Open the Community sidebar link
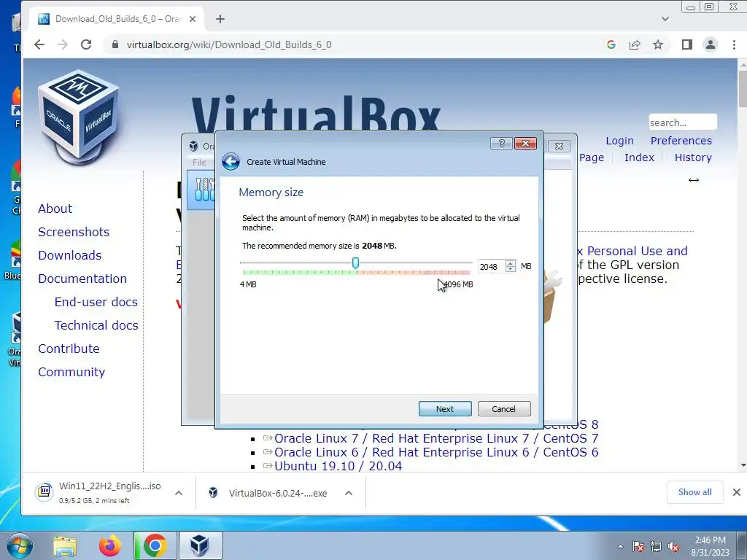Screen dimensions: 747x560 coord(71,372)
